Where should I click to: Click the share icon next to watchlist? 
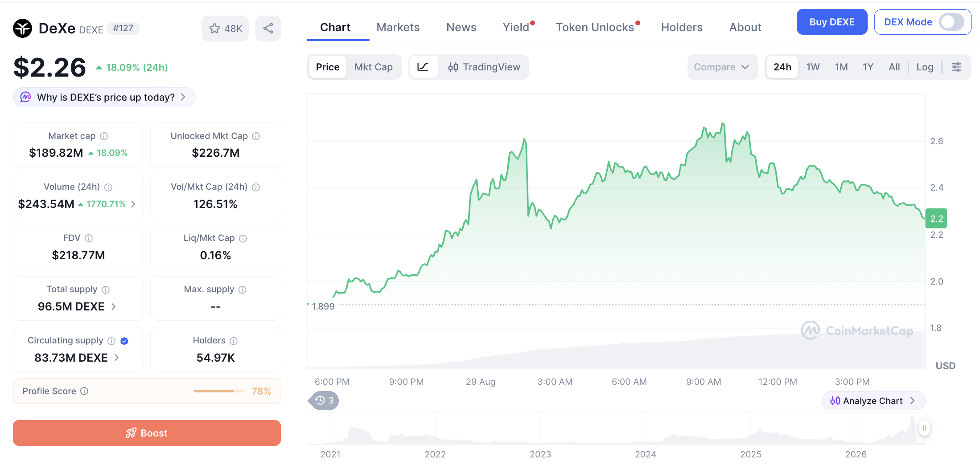pos(268,29)
